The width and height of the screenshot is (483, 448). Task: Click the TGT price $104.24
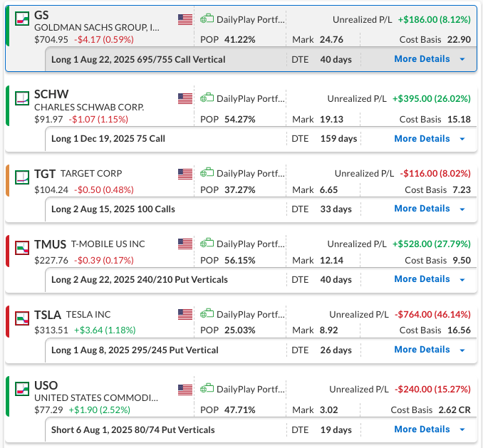click(51, 189)
